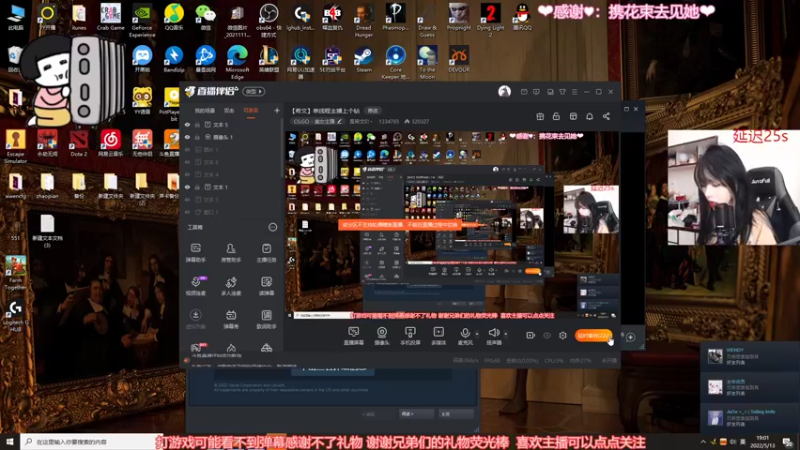Toggle lock on 文本 5 source
Viewport: 800px width, 450px height.
coord(197,124)
